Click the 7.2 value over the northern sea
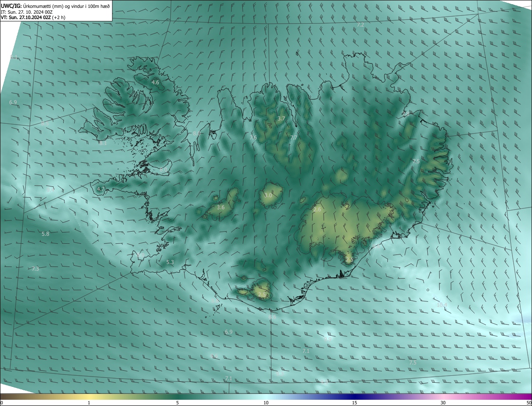532x406 pixels. point(360,25)
